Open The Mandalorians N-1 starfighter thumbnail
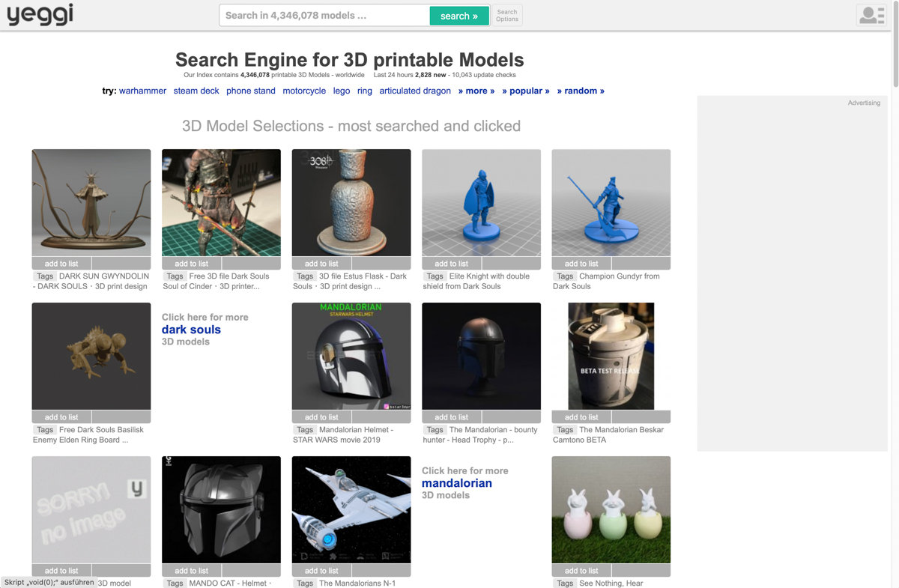Viewport: 899px width, 588px height. [351, 509]
